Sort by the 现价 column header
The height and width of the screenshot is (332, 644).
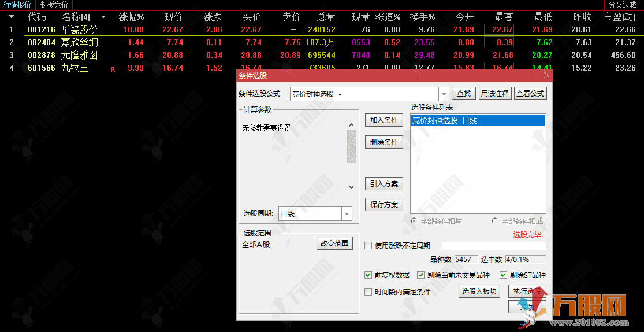point(173,17)
